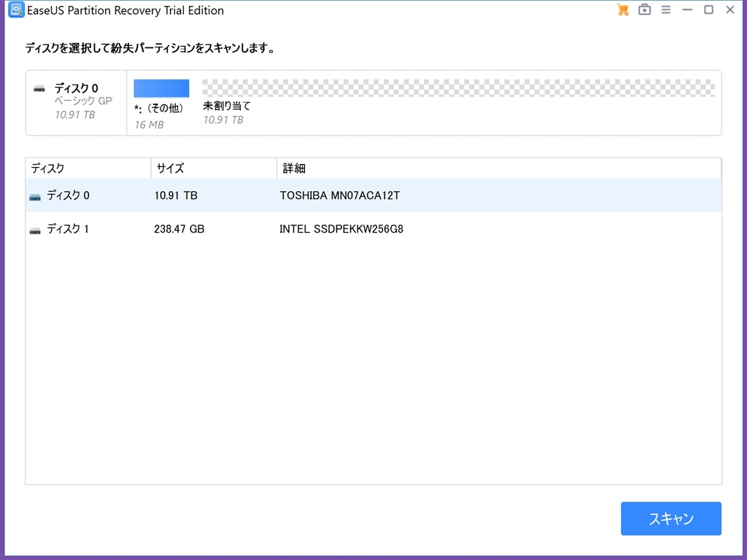The width and height of the screenshot is (747, 560).
Task: Click the EaseUS app logo icon
Action: pyautogui.click(x=16, y=10)
